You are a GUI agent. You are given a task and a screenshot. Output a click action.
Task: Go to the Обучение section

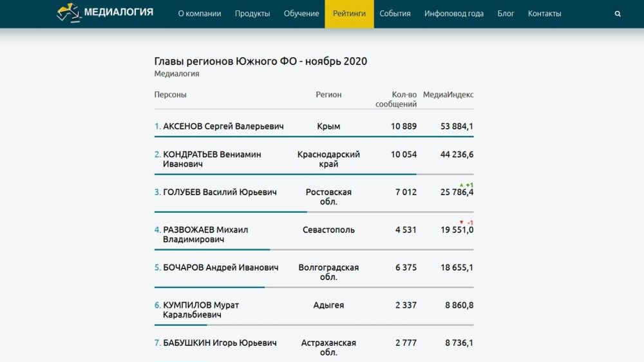pos(301,14)
